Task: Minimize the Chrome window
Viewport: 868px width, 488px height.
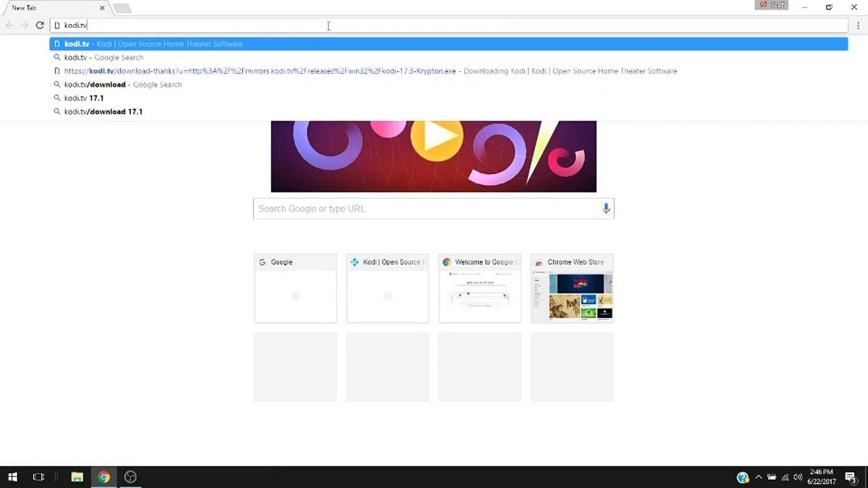Action: coord(804,7)
